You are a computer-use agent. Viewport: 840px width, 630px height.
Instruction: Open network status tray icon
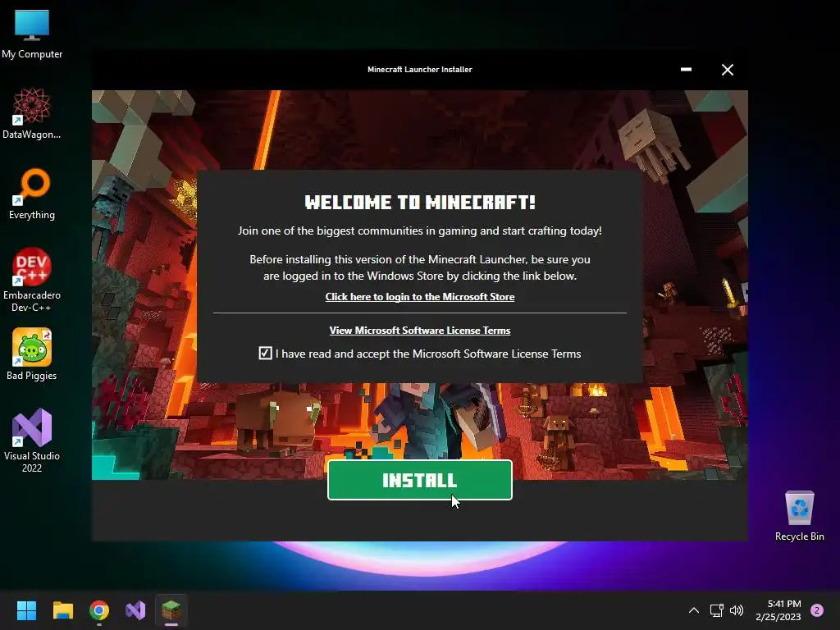tap(717, 610)
